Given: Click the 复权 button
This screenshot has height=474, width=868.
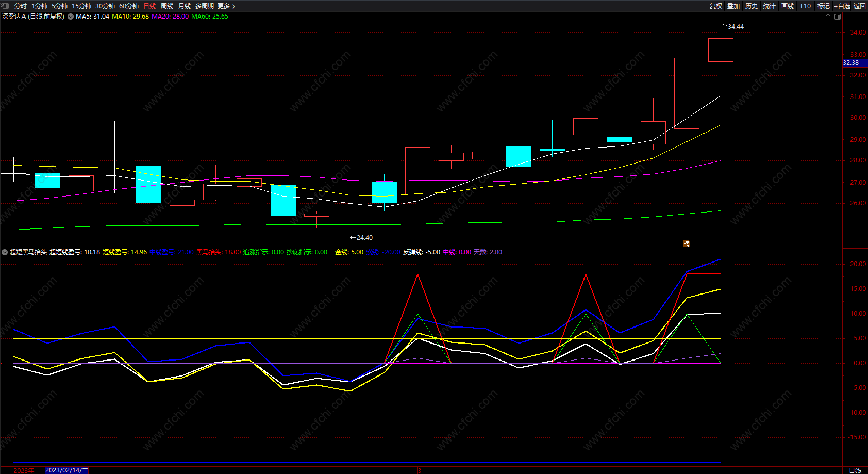Looking at the screenshot, I should pyautogui.click(x=715, y=6).
